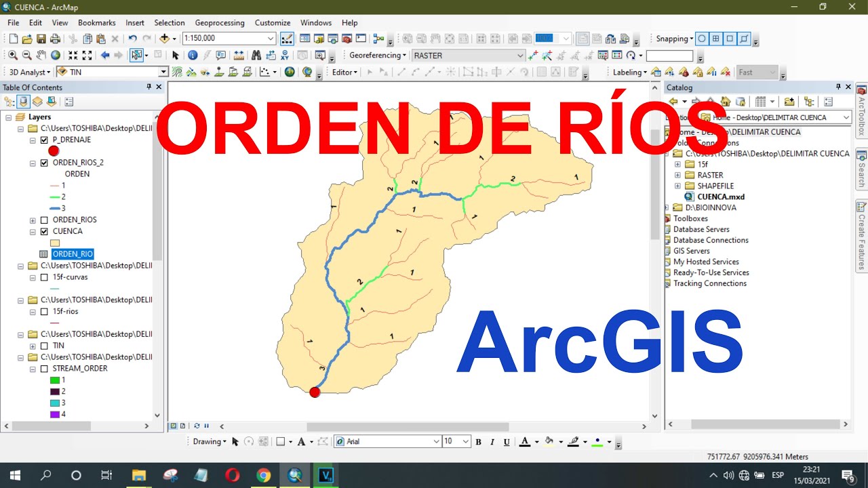Check the 15f-curvas layer checkbox
The width and height of the screenshot is (868, 488).
44,278
